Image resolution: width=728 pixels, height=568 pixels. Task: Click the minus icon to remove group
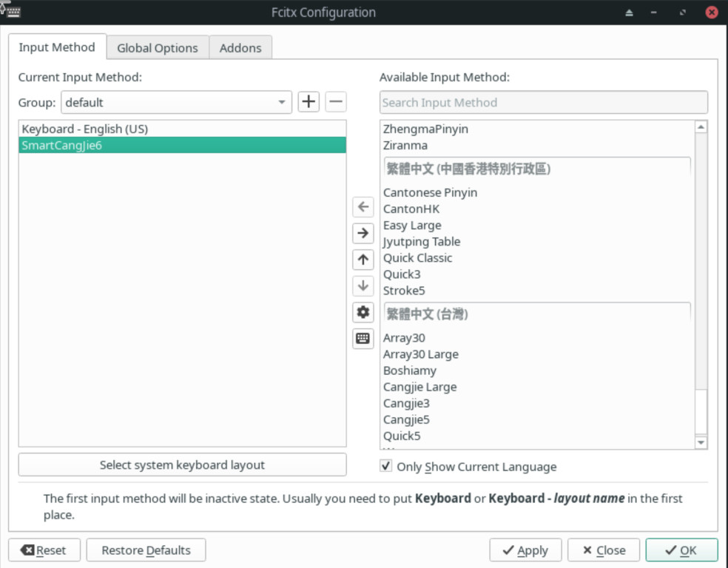[x=335, y=102]
